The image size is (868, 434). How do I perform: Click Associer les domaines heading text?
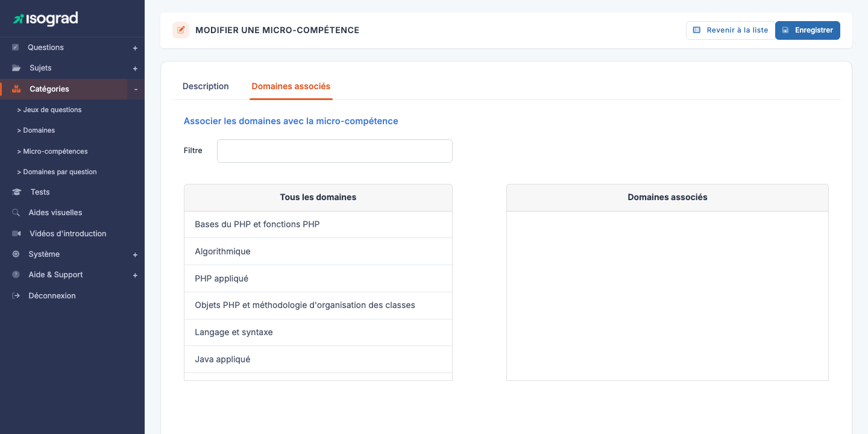[291, 121]
